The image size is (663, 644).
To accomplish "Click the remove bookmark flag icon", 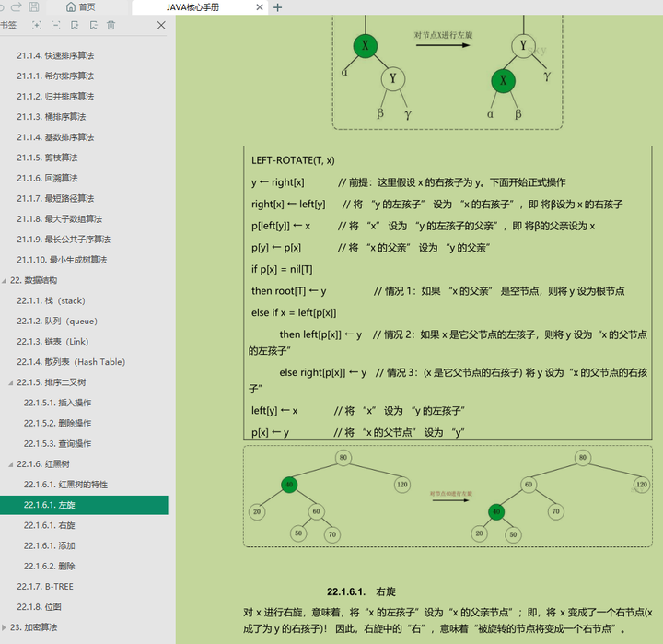I will pos(93,26).
